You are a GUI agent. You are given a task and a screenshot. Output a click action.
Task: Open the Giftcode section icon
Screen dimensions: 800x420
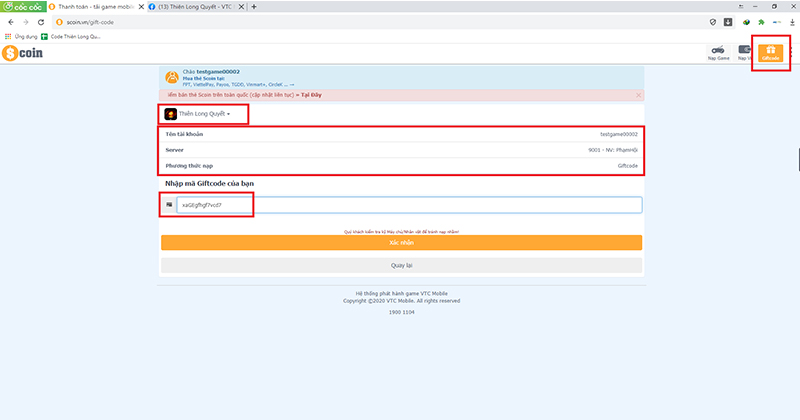[770, 53]
